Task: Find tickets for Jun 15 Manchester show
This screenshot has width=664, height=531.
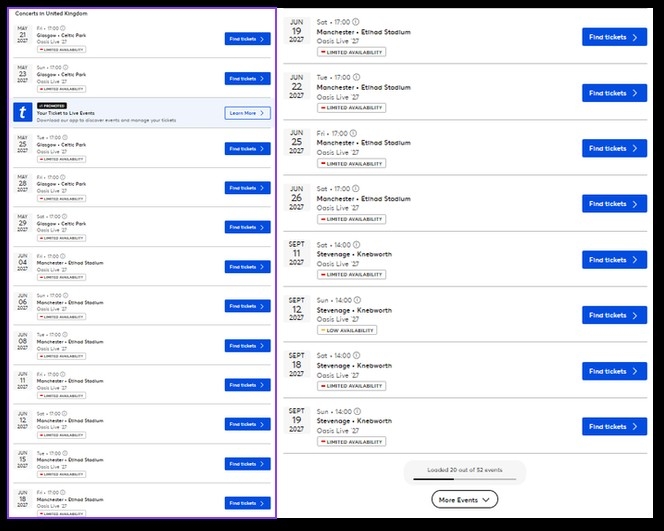Action: pos(247,464)
